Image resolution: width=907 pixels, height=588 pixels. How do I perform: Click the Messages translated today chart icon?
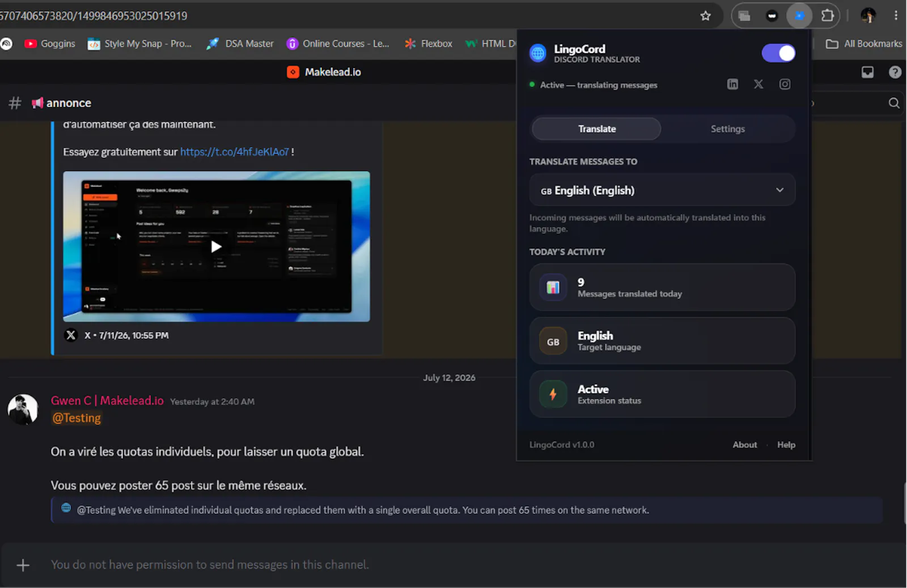(x=553, y=287)
